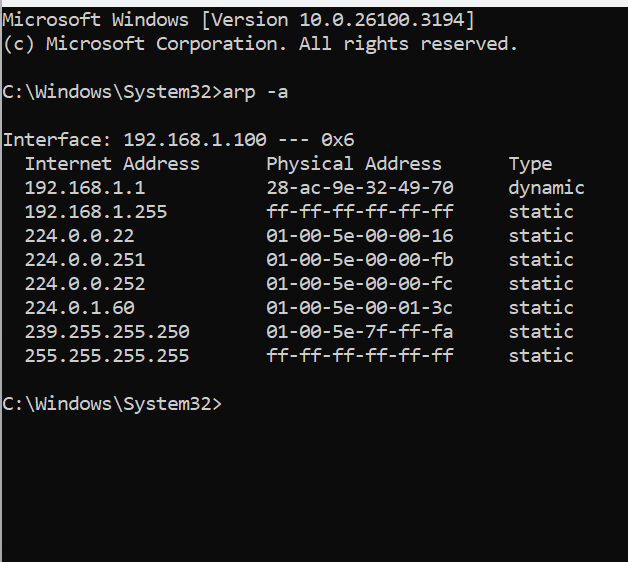Click physical address 01-00-5e-00-00-fc
The width and height of the screenshot is (628, 562).
click(360, 284)
